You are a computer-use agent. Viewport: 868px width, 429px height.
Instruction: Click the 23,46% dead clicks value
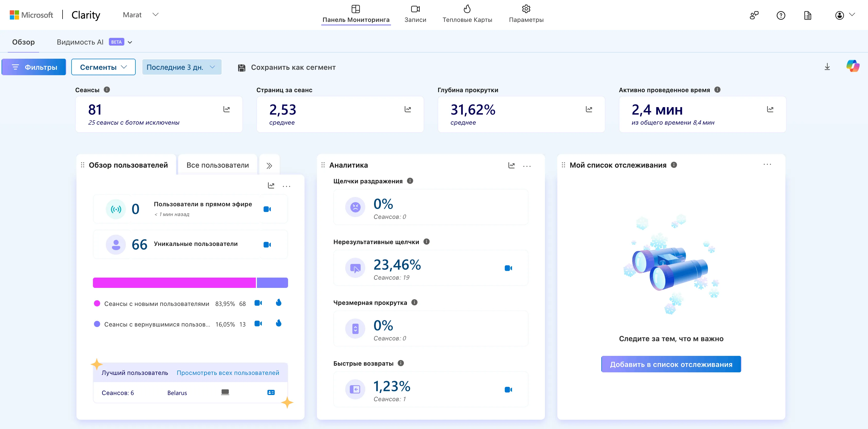pos(397,265)
